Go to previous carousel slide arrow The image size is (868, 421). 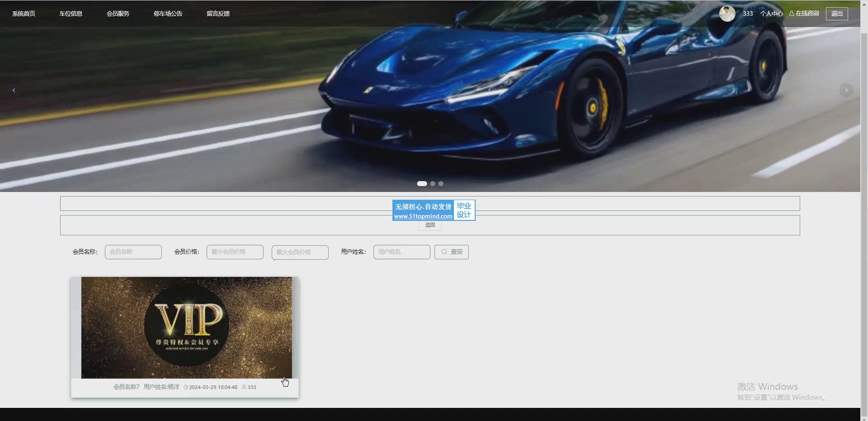[x=14, y=90]
